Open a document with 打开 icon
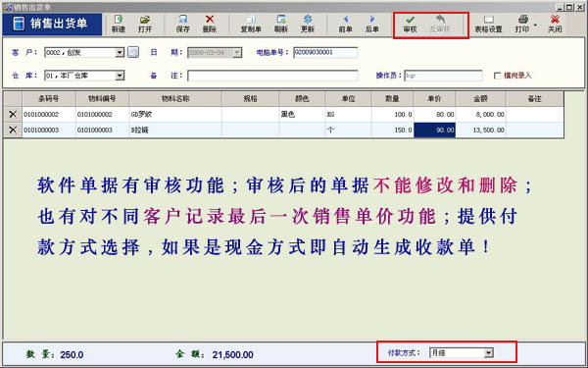The image size is (588, 368). coord(145,24)
